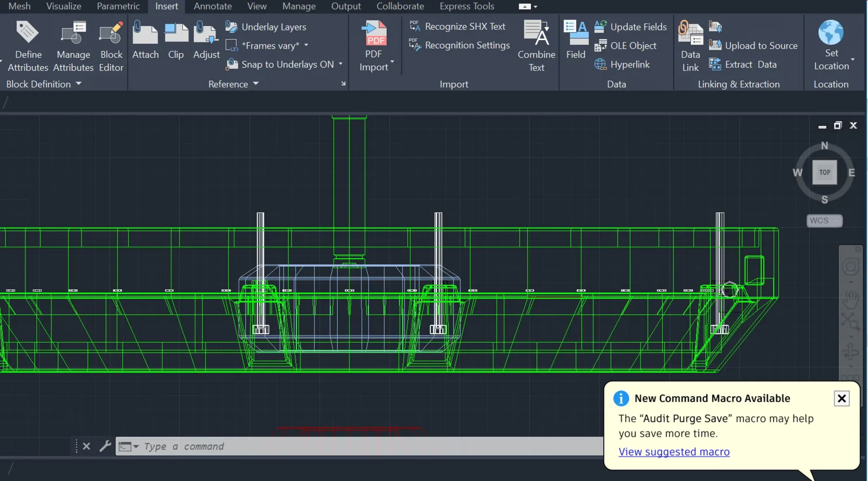Screen dimensions: 868x481
Task: Dismiss the New Command Macro notification
Action: pos(842,398)
